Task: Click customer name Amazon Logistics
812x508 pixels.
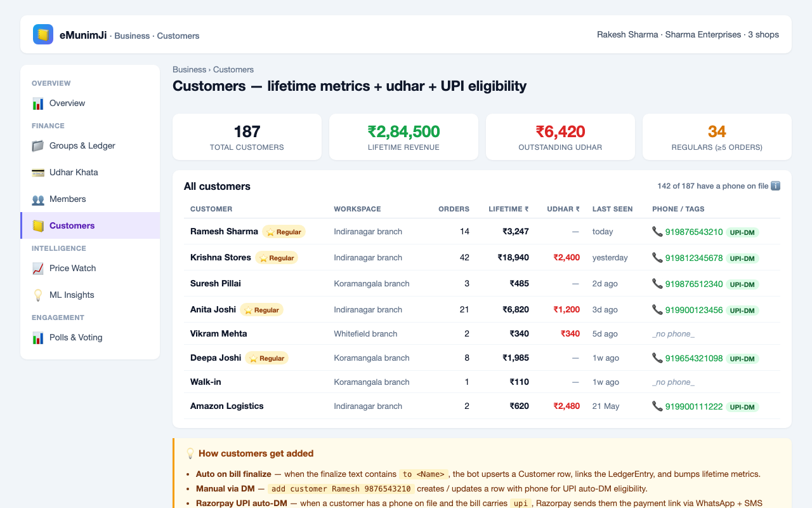Action: [x=226, y=406]
